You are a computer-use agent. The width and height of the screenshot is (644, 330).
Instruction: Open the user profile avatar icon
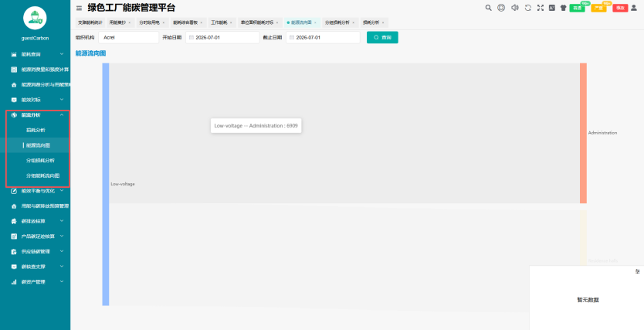pos(634,8)
